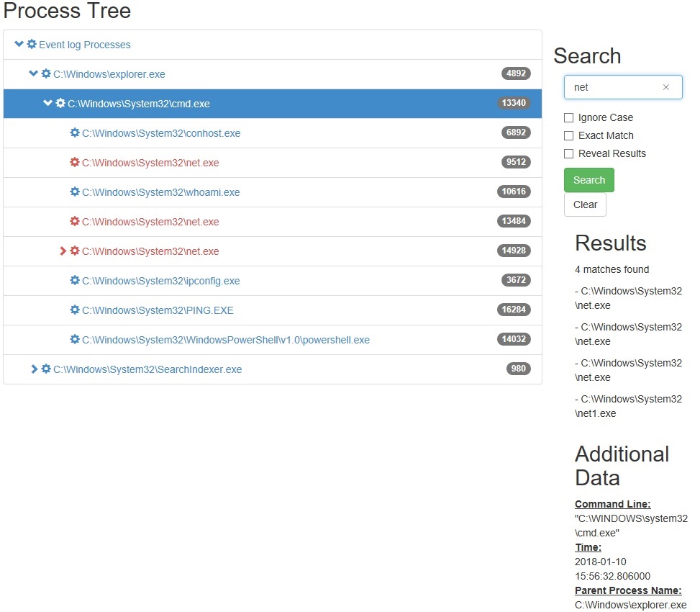This screenshot has height=612, width=700.
Task: Click the '4 matches found' text
Action: click(612, 269)
